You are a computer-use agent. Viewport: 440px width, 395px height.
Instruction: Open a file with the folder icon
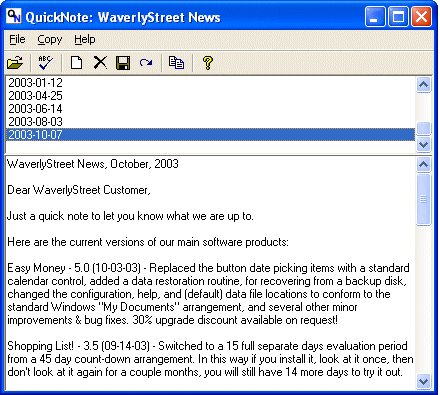click(15, 62)
